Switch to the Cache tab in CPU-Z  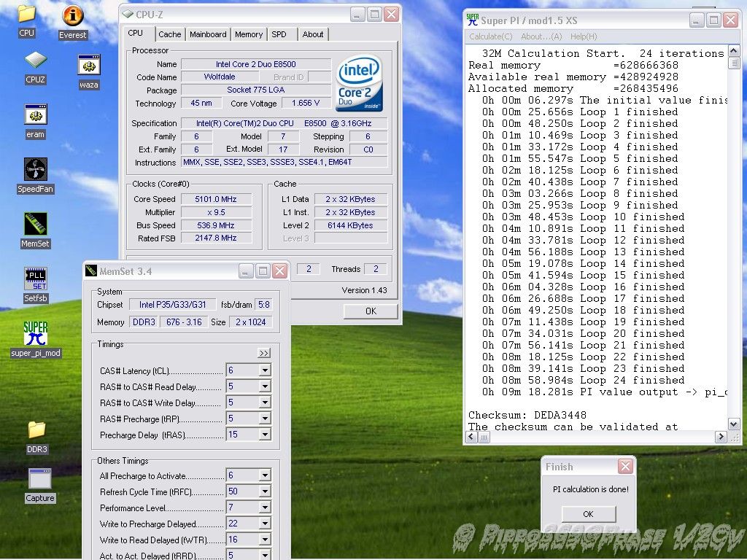coord(169,34)
